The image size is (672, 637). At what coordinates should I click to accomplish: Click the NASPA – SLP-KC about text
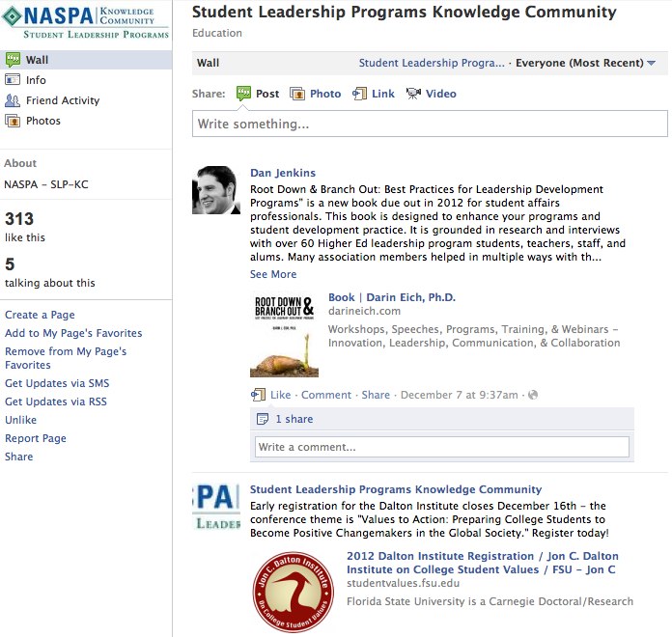[x=46, y=184]
